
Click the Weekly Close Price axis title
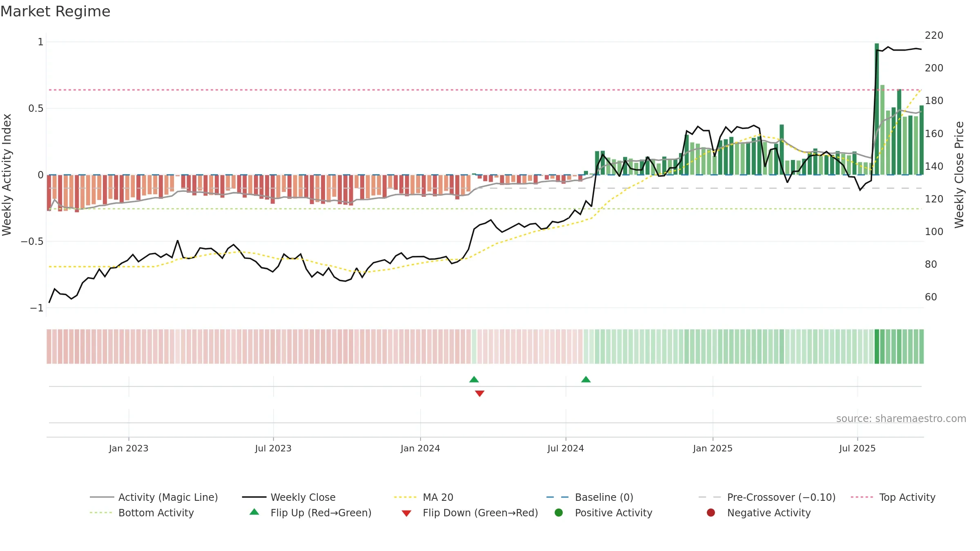click(x=959, y=175)
